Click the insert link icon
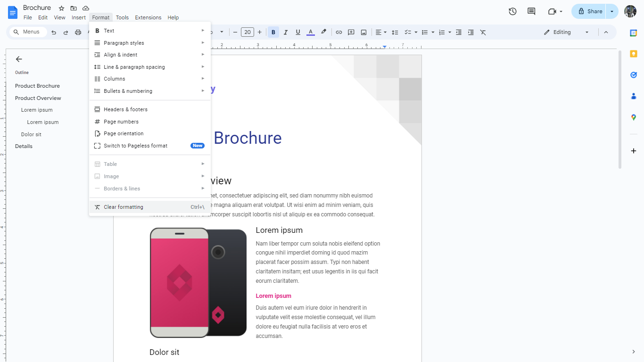The width and height of the screenshot is (644, 362). 339,32
